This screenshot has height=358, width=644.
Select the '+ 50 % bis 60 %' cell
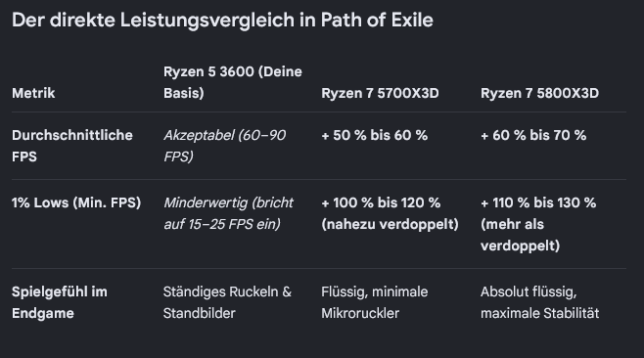tap(374, 136)
